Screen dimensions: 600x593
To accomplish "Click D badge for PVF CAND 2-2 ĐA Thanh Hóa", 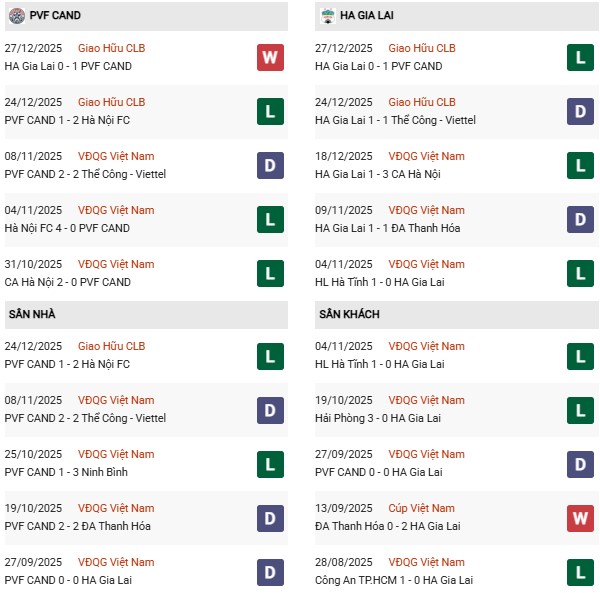I will pyautogui.click(x=270, y=517).
